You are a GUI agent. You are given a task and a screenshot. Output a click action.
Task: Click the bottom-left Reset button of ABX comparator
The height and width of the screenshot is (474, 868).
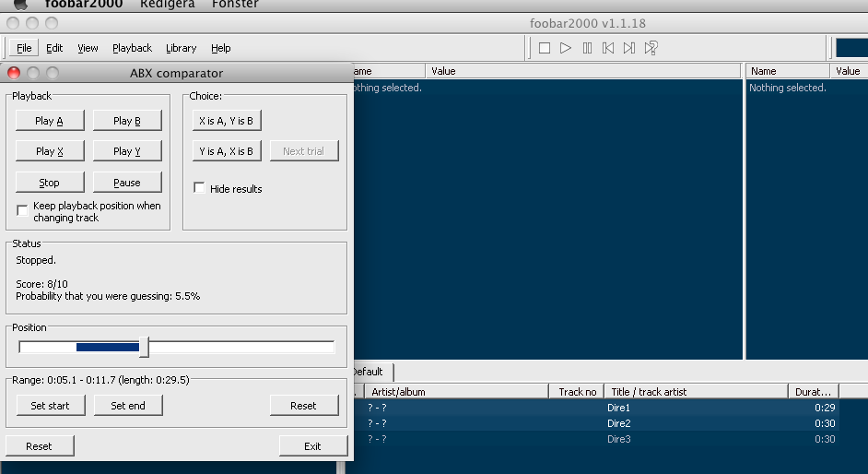click(x=40, y=445)
